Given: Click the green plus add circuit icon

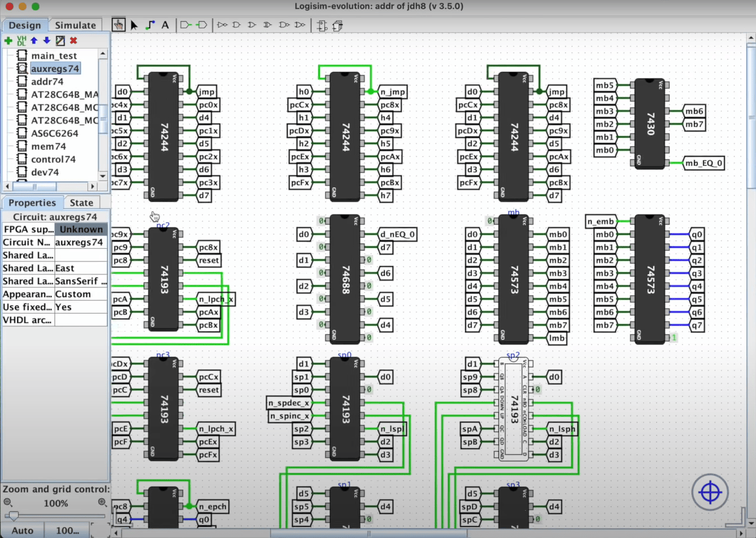Looking at the screenshot, I should coord(8,40).
